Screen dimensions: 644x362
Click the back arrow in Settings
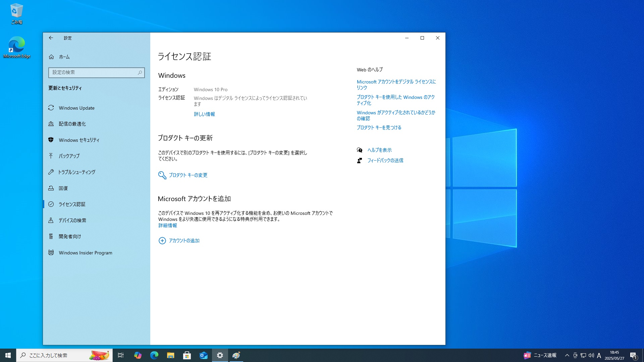51,38
